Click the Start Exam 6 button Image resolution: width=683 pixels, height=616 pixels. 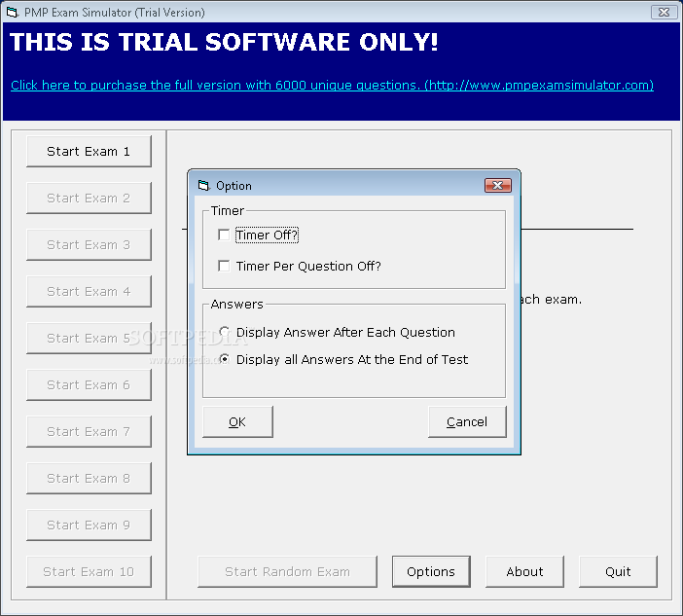[x=89, y=384]
